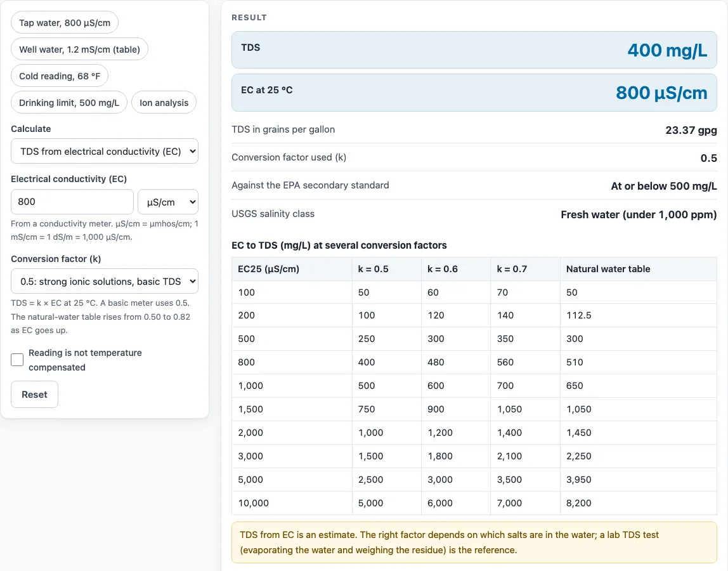Open the Conversion factor (k) dropdown

coord(105,282)
